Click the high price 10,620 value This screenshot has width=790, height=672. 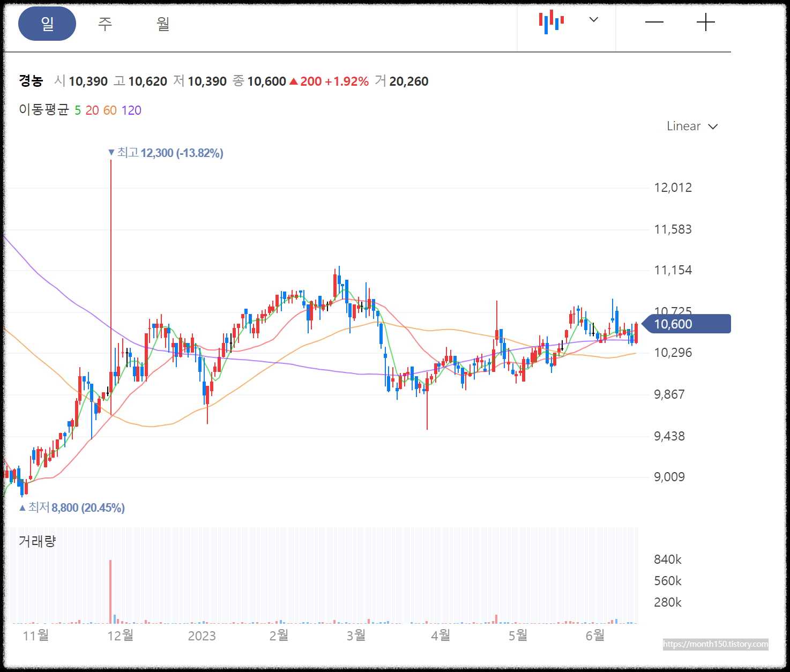(x=147, y=81)
